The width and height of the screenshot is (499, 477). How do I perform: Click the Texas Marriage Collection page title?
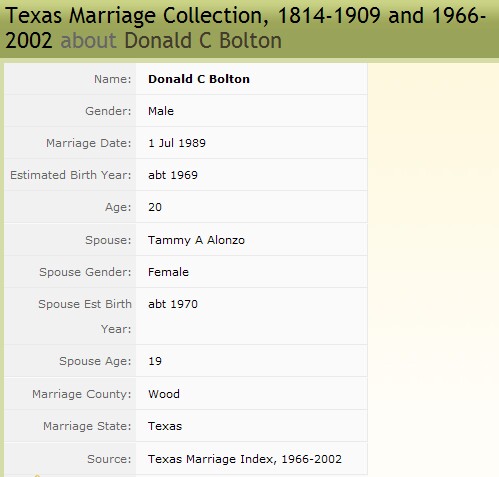point(245,28)
